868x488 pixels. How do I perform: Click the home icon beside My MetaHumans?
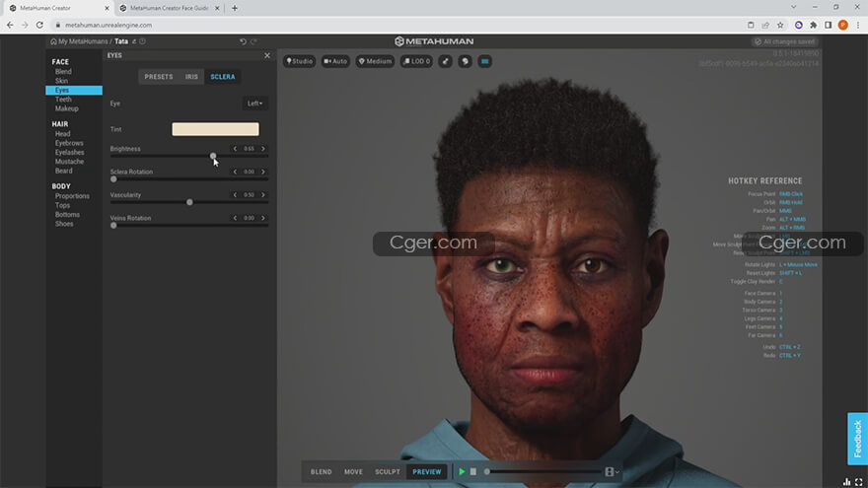tap(53, 41)
